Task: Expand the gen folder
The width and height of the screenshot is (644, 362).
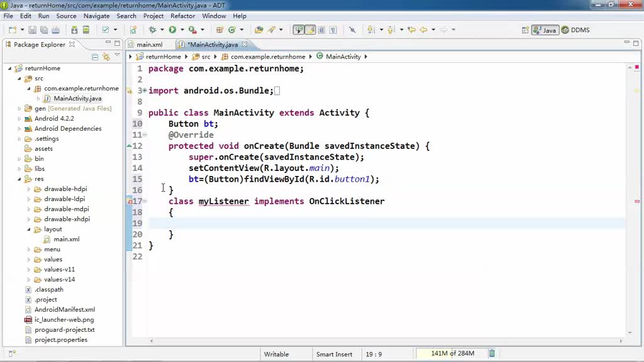Action: point(19,109)
